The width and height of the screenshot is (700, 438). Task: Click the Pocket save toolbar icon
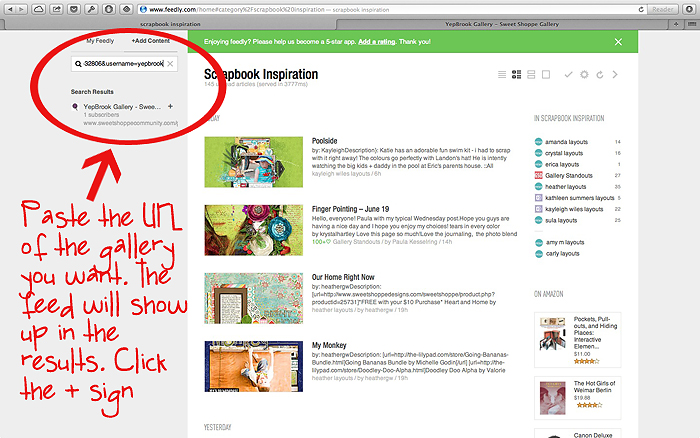coord(74,9)
